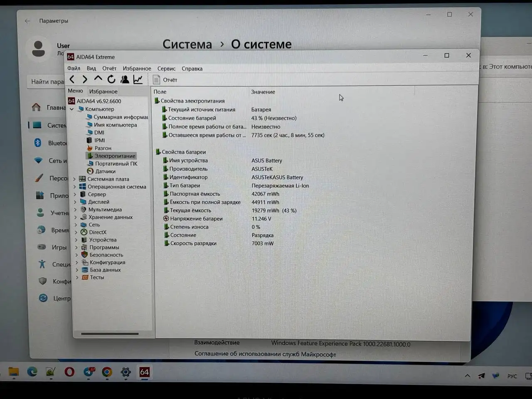Expand the Мультимедиа node
This screenshot has width=532, height=399.
(76, 210)
